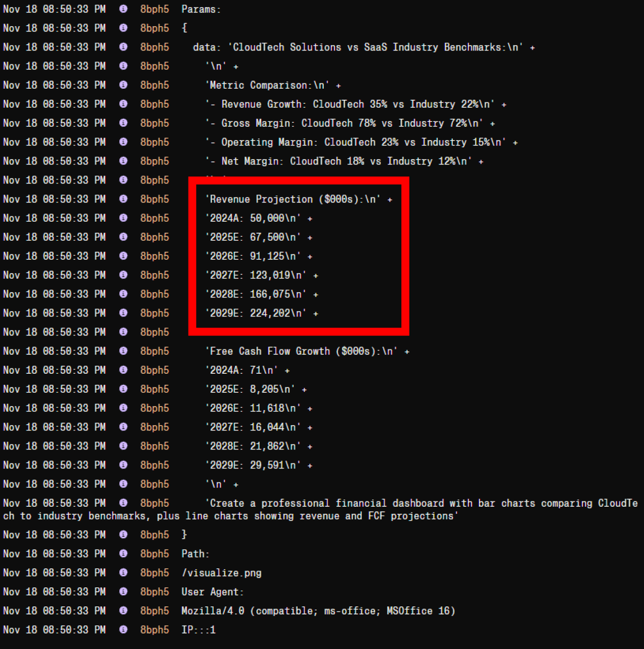Click the '2028E: 166,075' value text
The width and height of the screenshot is (644, 649).
(250, 294)
